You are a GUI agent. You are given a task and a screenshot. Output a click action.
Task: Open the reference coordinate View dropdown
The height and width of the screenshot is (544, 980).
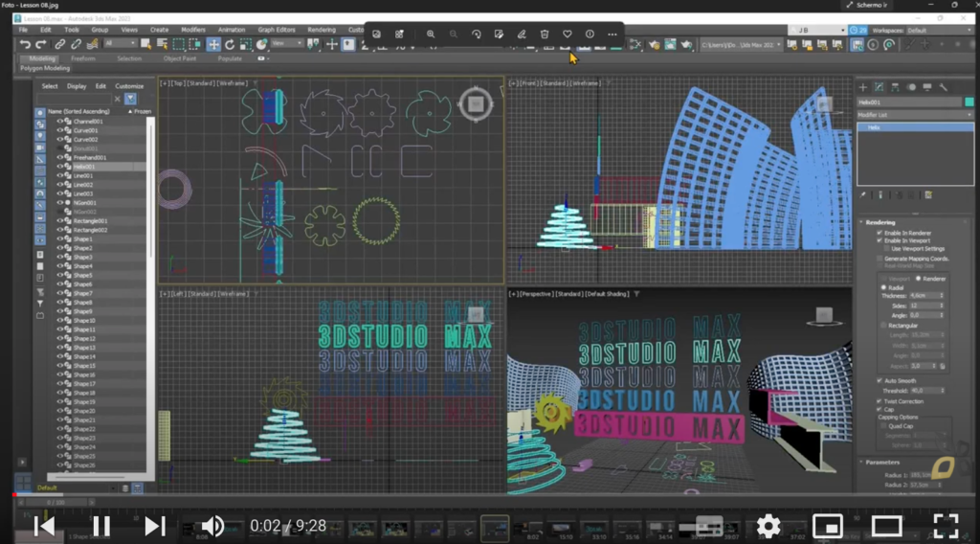tap(287, 44)
